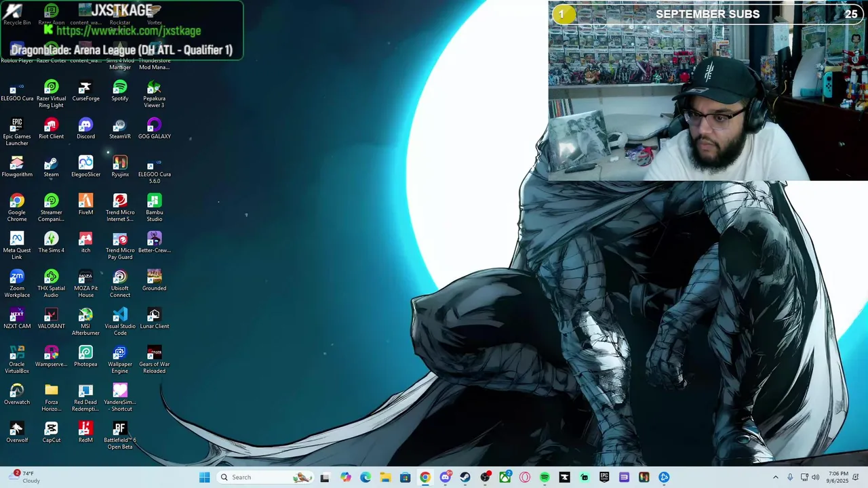Open File Explorer from the taskbar
Viewport: 868px width, 488px height.
(x=385, y=477)
